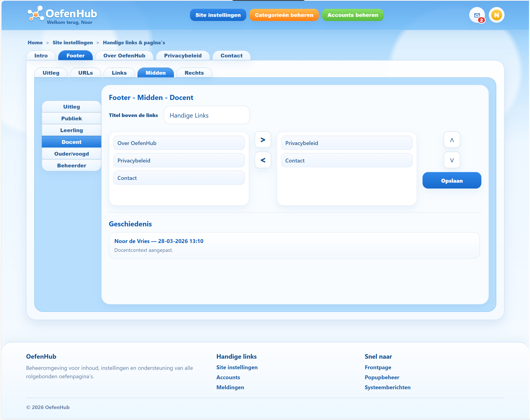Open footer link Systeemberichten
The image size is (530, 420).
387,387
